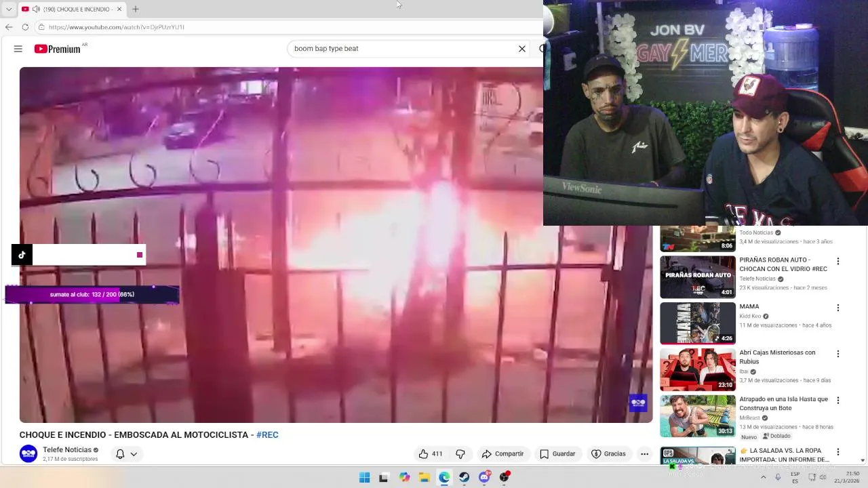Open options menu for Atrapado en una Isla video

tap(838, 401)
